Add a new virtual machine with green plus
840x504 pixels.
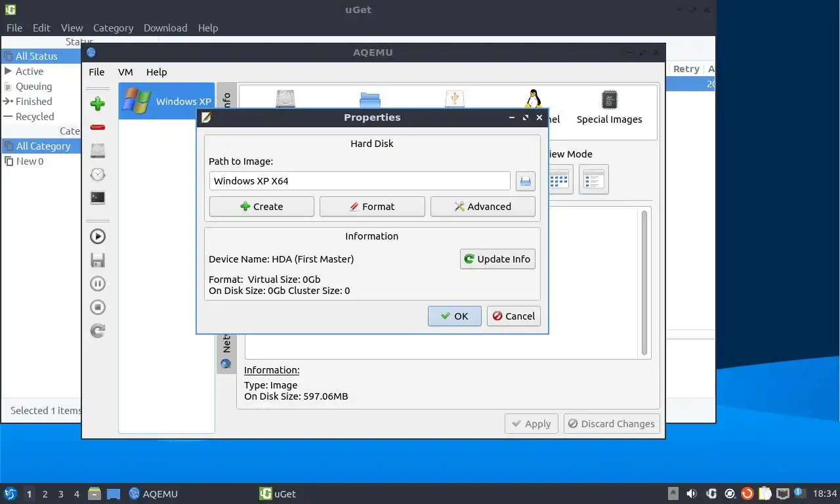(98, 103)
